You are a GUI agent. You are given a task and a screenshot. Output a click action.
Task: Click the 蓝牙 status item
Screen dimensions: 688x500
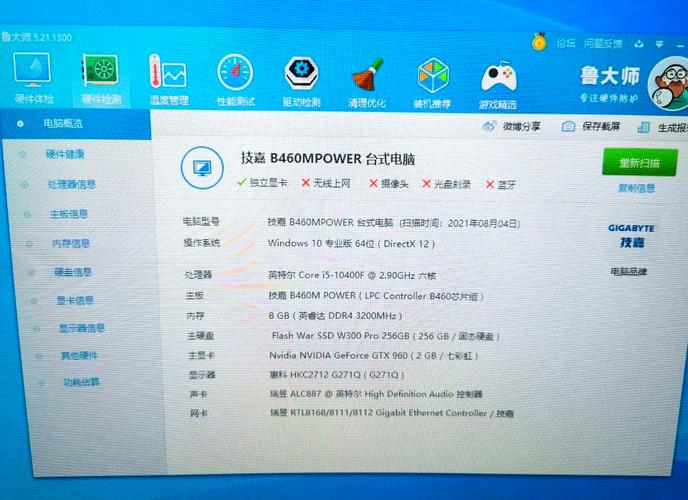click(x=501, y=185)
